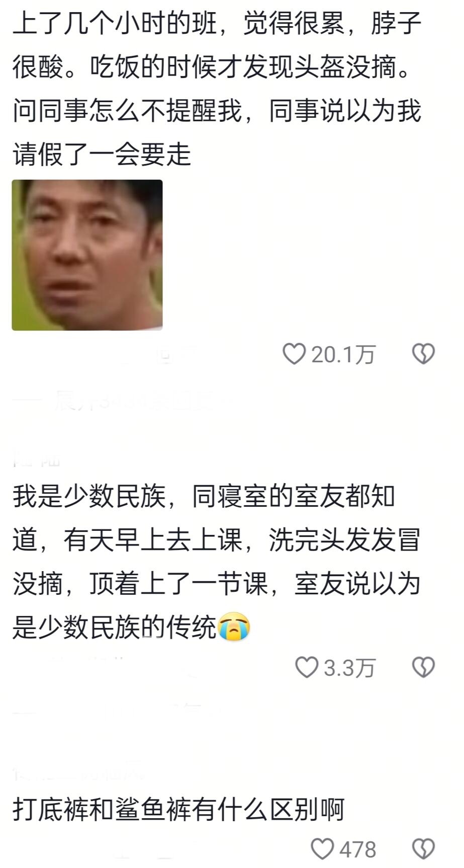Screen dimensions: 464x868
Task: Dislike the 打底裤和鲨鱼裤 comment
Action: point(423,849)
